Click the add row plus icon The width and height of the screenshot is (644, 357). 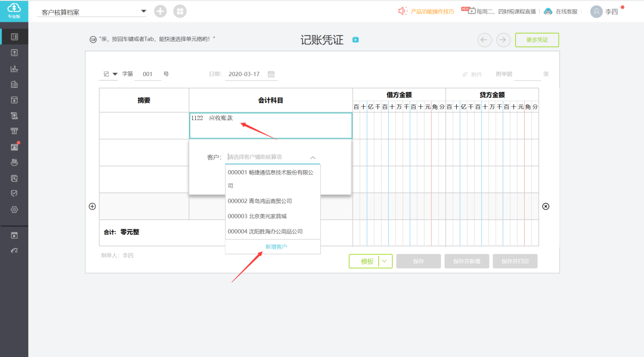[92, 206]
